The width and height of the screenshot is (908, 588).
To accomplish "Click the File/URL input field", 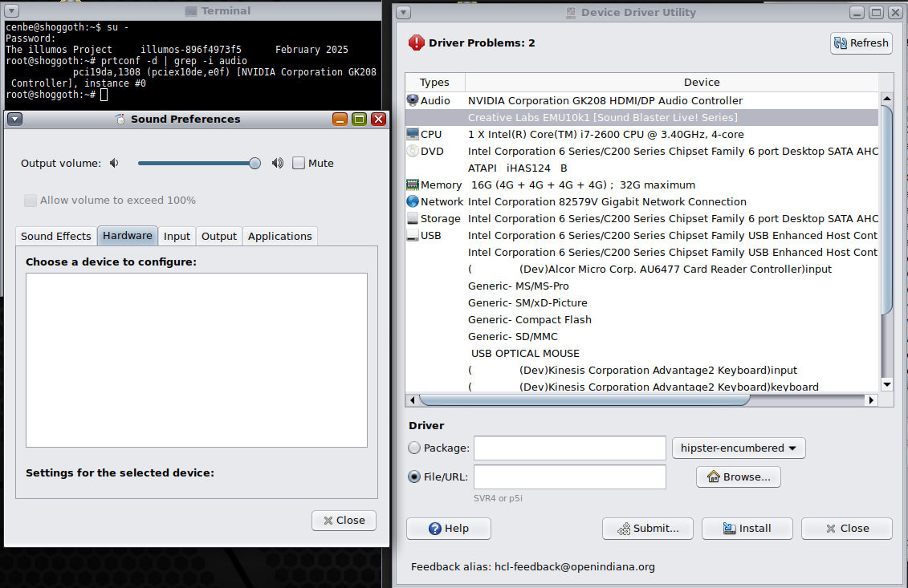I will pyautogui.click(x=570, y=476).
